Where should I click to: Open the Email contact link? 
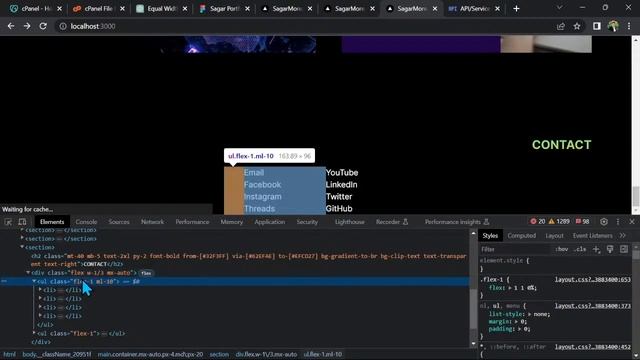[254, 173]
